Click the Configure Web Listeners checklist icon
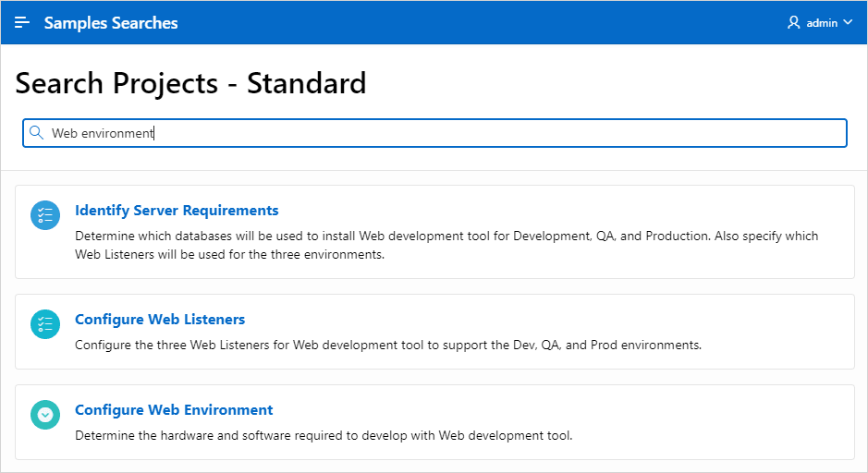868x473 pixels. coord(44,324)
